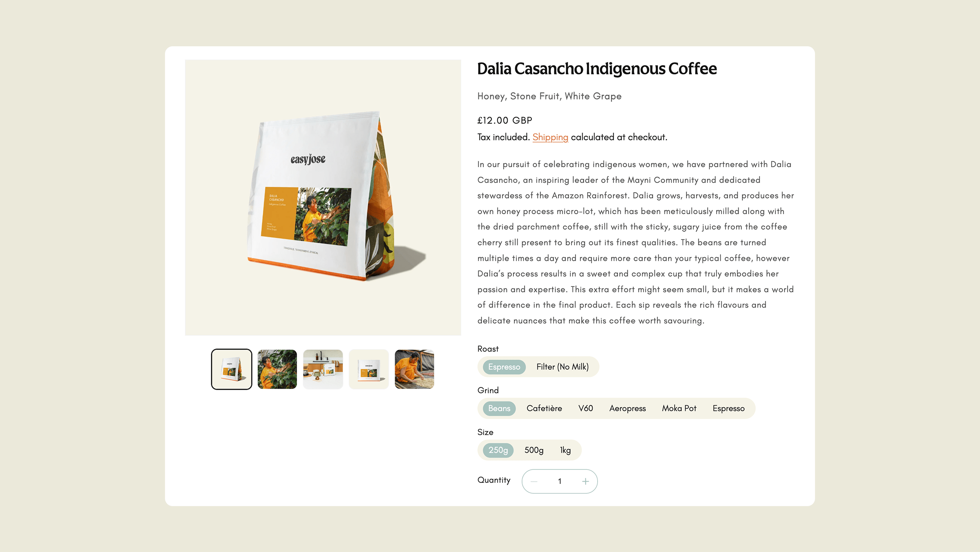
Task: Click the quantity number field
Action: [559, 481]
